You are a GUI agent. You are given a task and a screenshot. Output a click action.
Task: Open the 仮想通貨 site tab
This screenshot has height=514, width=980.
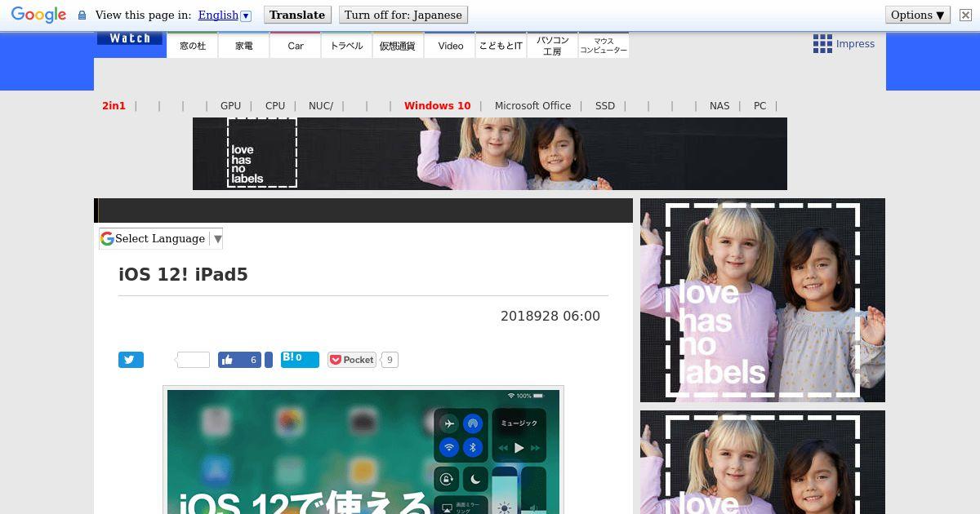pos(398,46)
